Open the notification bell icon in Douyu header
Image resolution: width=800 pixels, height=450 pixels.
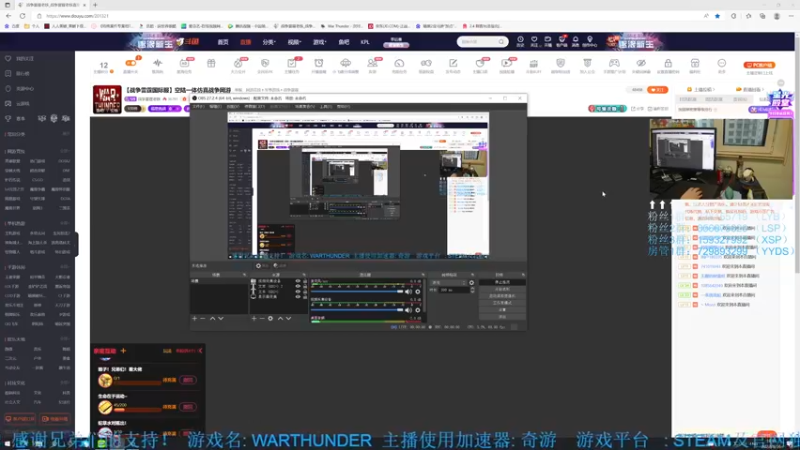click(x=576, y=41)
